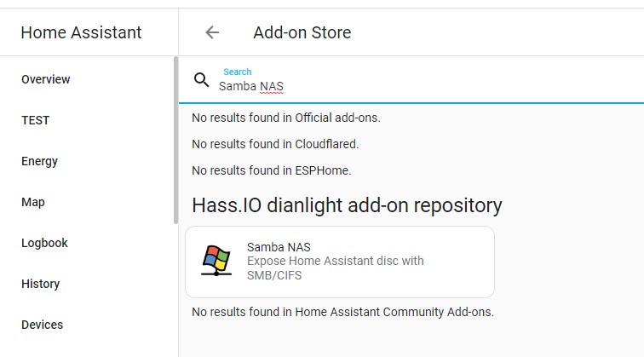The width and height of the screenshot is (644, 357).
Task: Click the Cloudflared no results message
Action: pyautogui.click(x=275, y=144)
